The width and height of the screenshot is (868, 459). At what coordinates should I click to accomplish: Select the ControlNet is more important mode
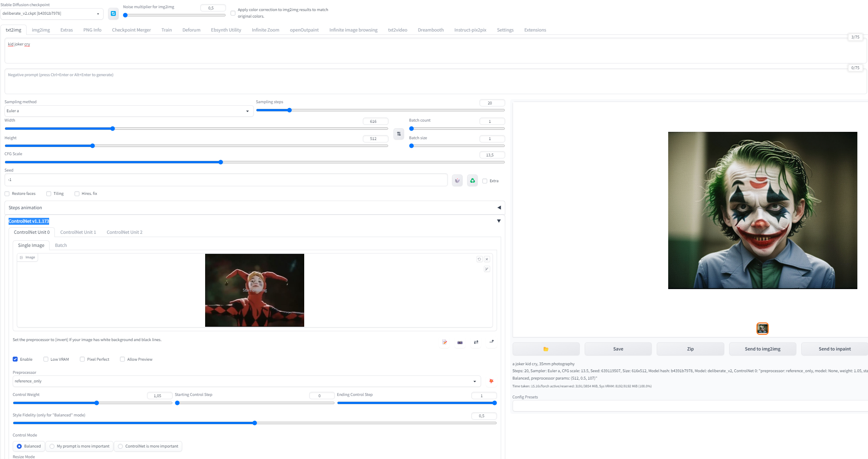coord(120,446)
